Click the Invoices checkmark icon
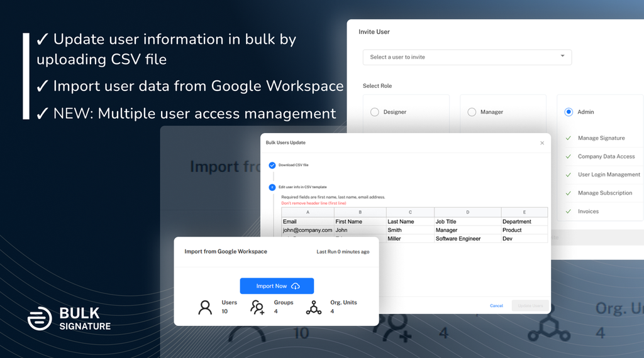 click(569, 212)
